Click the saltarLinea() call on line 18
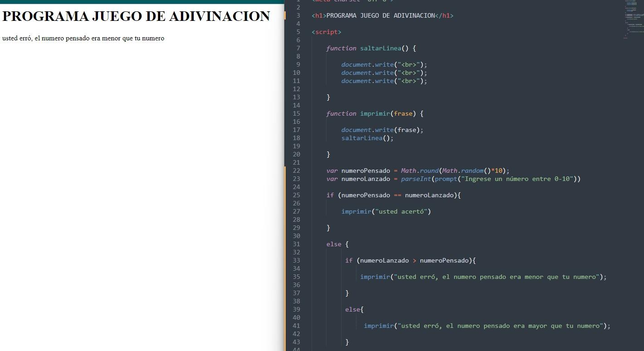 (x=367, y=138)
